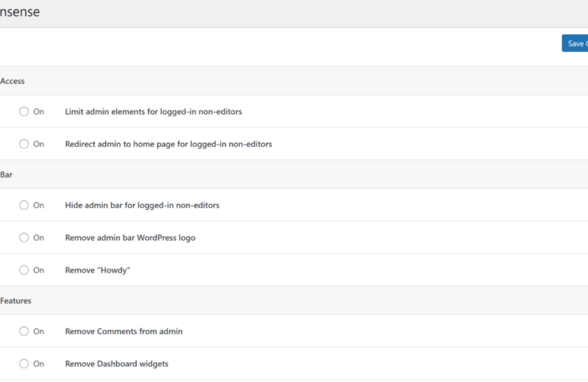Click the Access section header

12,80
